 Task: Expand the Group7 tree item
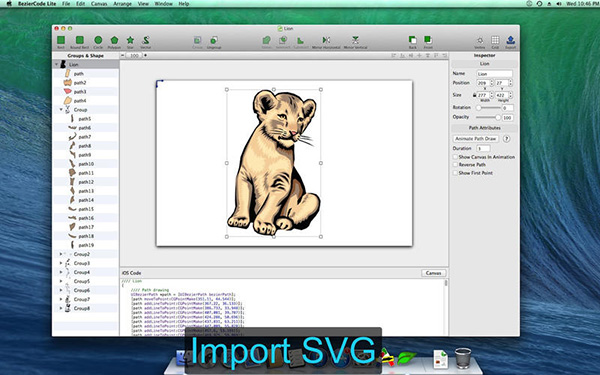[61, 299]
